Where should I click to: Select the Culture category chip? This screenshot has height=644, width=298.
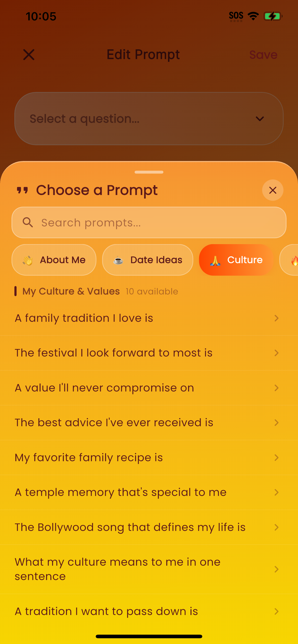point(236,260)
